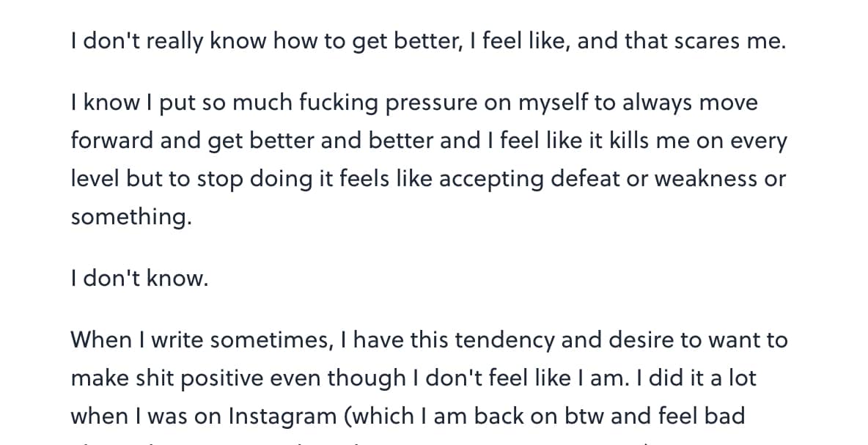
Task: Click the word "level" starting a line
Action: [x=95, y=179]
